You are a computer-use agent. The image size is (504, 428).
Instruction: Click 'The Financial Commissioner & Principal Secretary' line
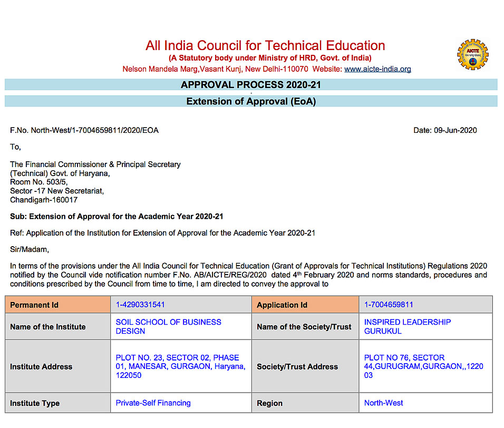[x=95, y=164]
